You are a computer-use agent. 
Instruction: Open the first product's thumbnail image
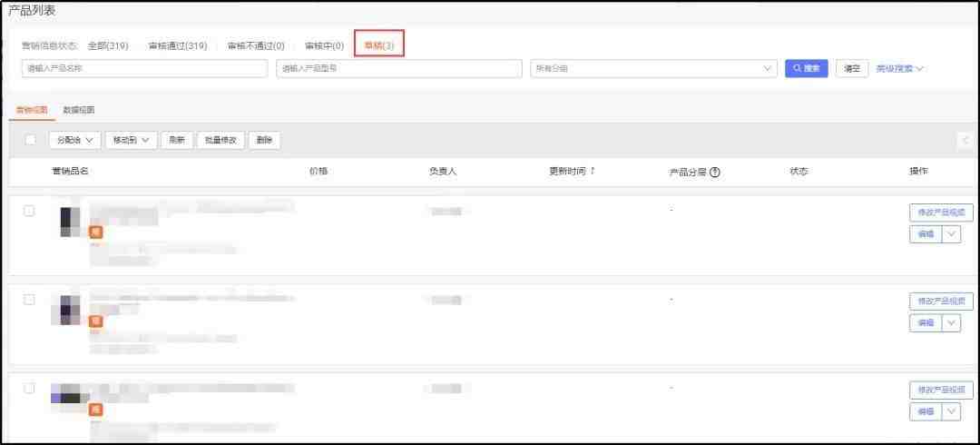pos(69,222)
